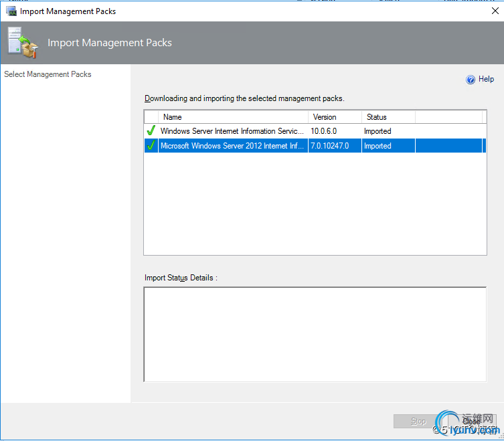The width and height of the screenshot is (504, 441).
Task: Click the green checkmark for Windows Server Internet Information row
Action: (x=151, y=130)
